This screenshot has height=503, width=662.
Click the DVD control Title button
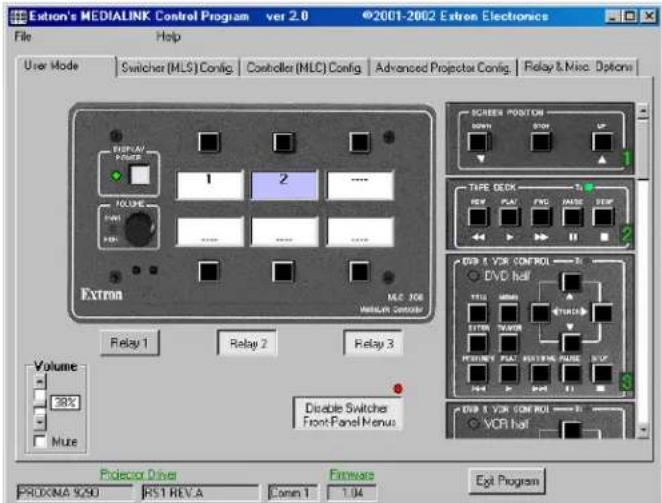click(x=478, y=313)
